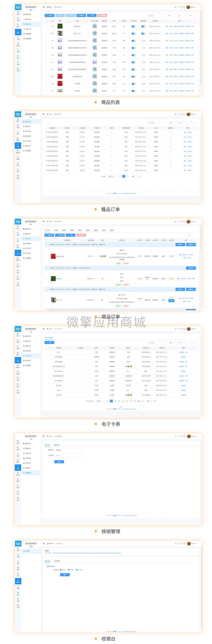
Task: Expand admin user dropdown in 商品列表 header
Action: pyautogui.click(x=193, y=7)
